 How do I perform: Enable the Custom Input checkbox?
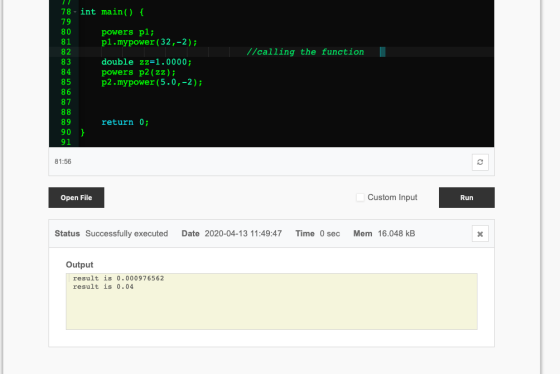[360, 197]
